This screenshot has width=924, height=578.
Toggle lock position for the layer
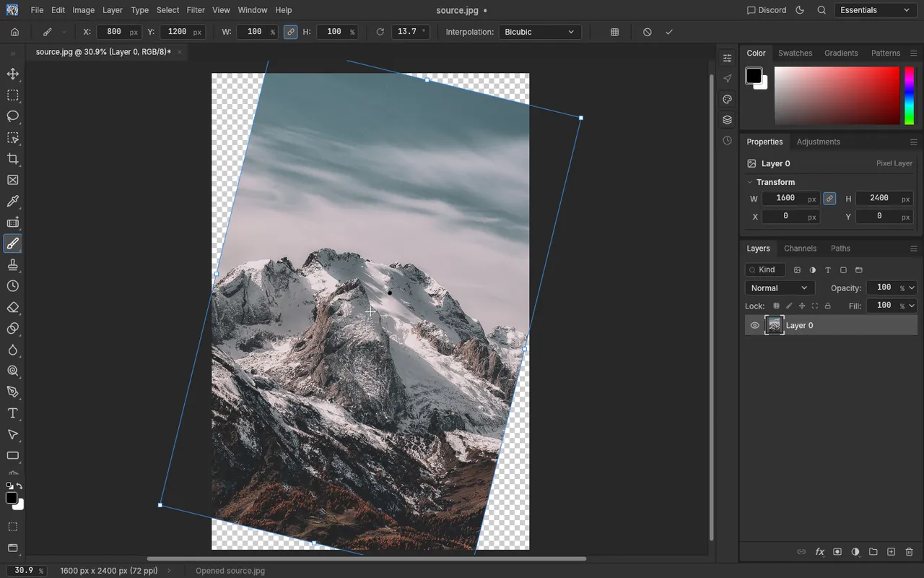(802, 306)
